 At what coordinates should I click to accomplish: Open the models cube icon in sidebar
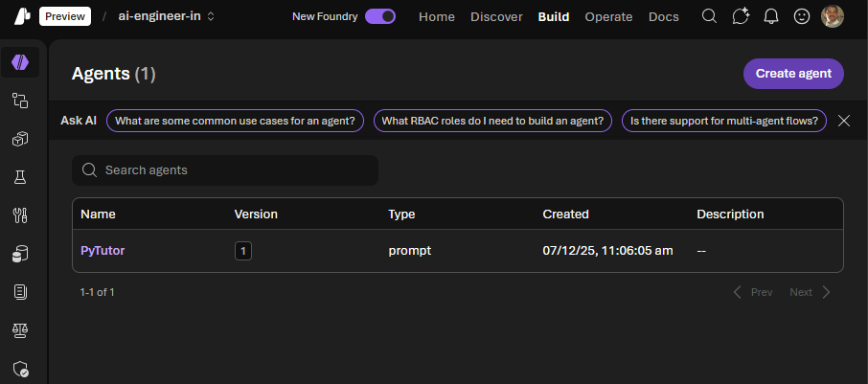point(20,140)
